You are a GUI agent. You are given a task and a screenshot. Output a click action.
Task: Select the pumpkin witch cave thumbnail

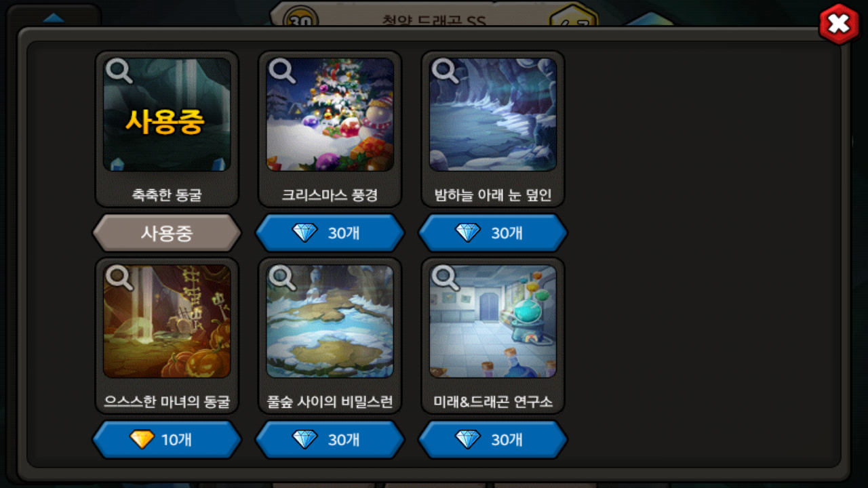click(167, 321)
